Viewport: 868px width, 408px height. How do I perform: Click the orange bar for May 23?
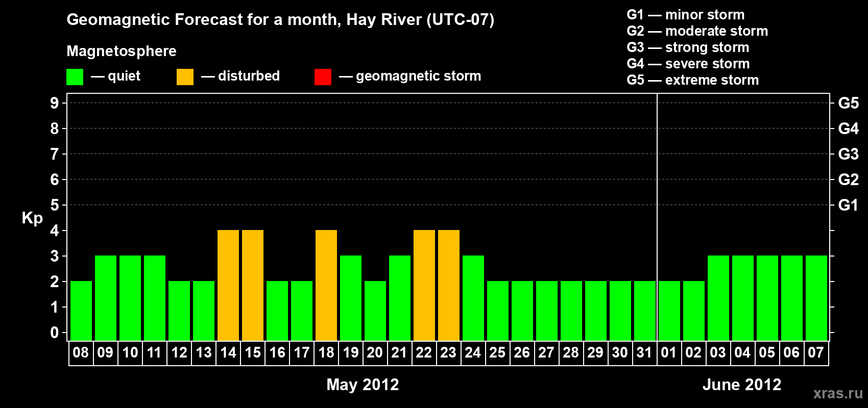[x=449, y=286]
